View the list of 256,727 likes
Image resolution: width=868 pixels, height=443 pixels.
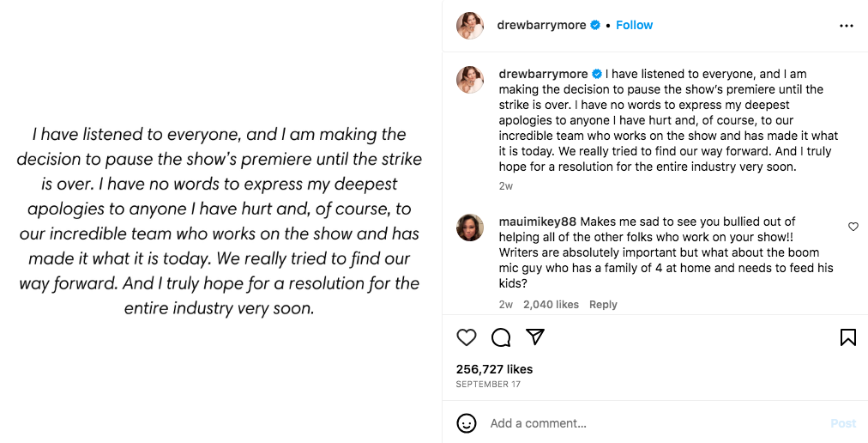pos(494,369)
